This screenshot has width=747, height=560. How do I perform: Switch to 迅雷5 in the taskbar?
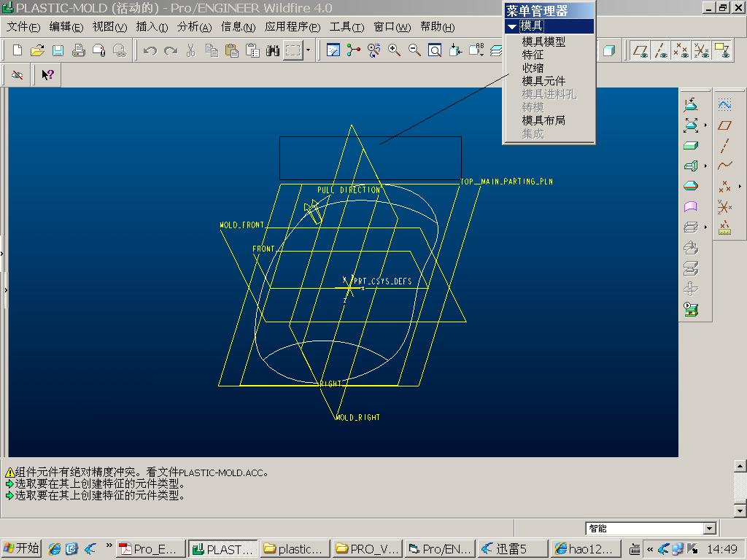point(511,549)
